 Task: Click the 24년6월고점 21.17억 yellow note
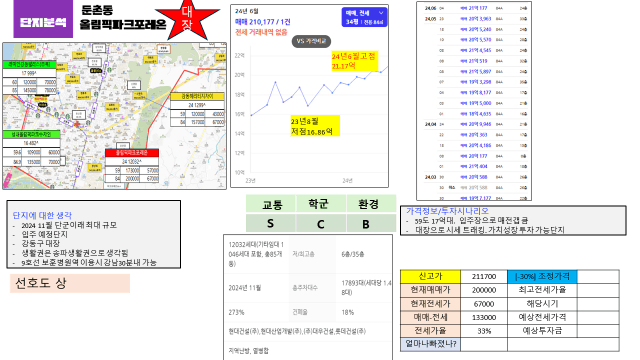[x=354, y=61]
